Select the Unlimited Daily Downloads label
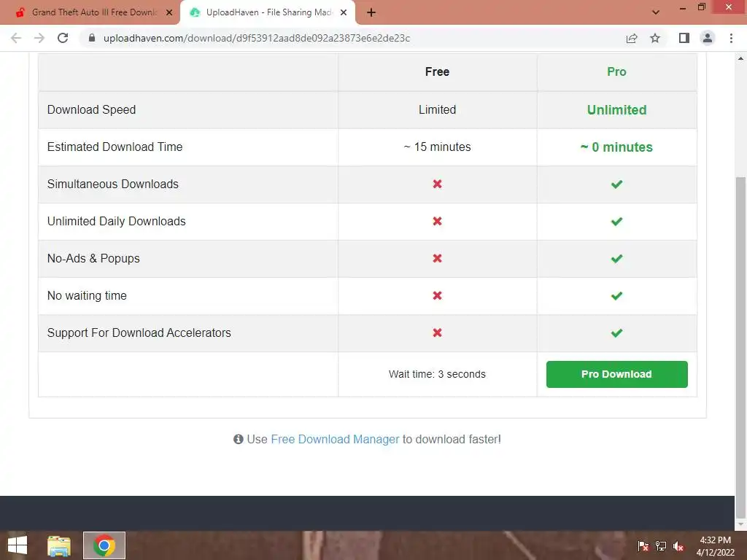The image size is (747, 560). (116, 221)
